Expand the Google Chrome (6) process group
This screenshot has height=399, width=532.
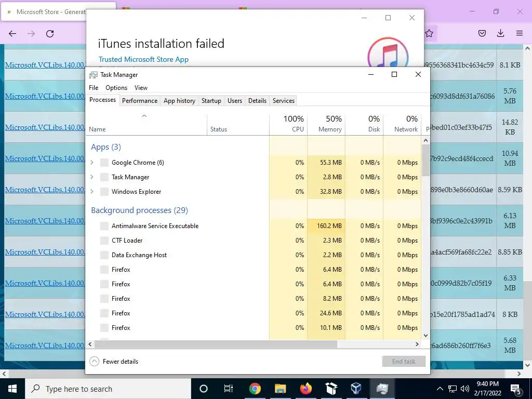click(91, 163)
